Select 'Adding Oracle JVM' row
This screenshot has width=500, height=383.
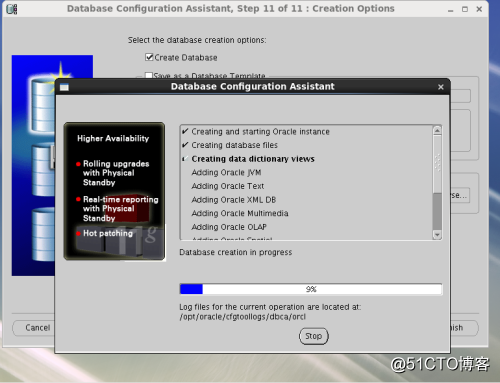307,173
